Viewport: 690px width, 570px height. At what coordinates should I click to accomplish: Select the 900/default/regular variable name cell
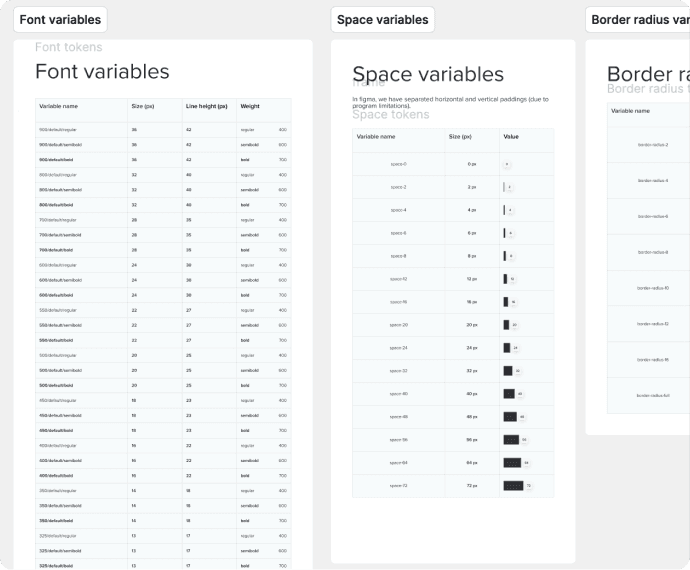58,130
